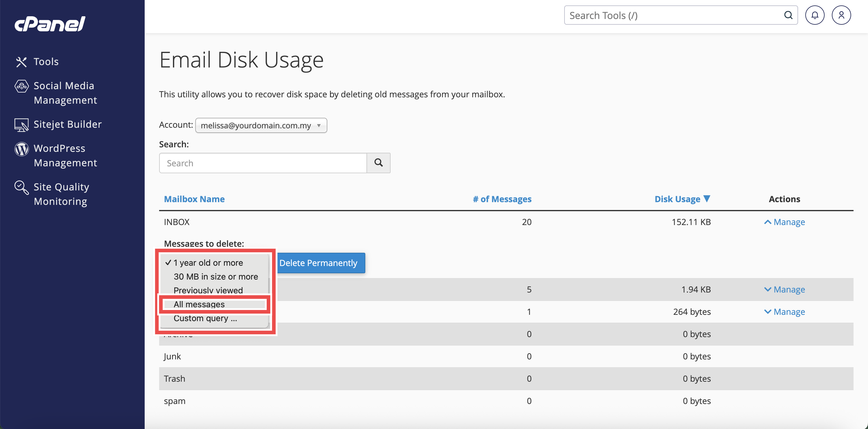Viewport: 868px width, 429px height.
Task: Pick Custom query option
Action: pyautogui.click(x=205, y=318)
